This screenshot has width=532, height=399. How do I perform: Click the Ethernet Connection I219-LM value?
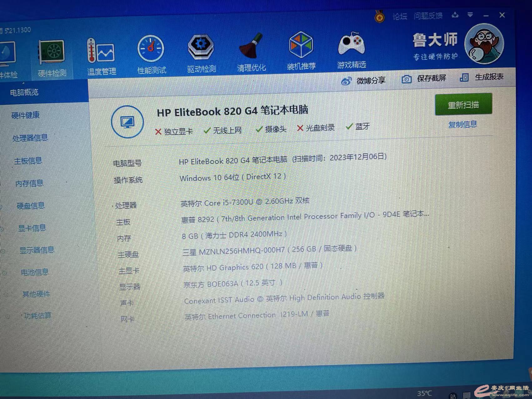[257, 315]
